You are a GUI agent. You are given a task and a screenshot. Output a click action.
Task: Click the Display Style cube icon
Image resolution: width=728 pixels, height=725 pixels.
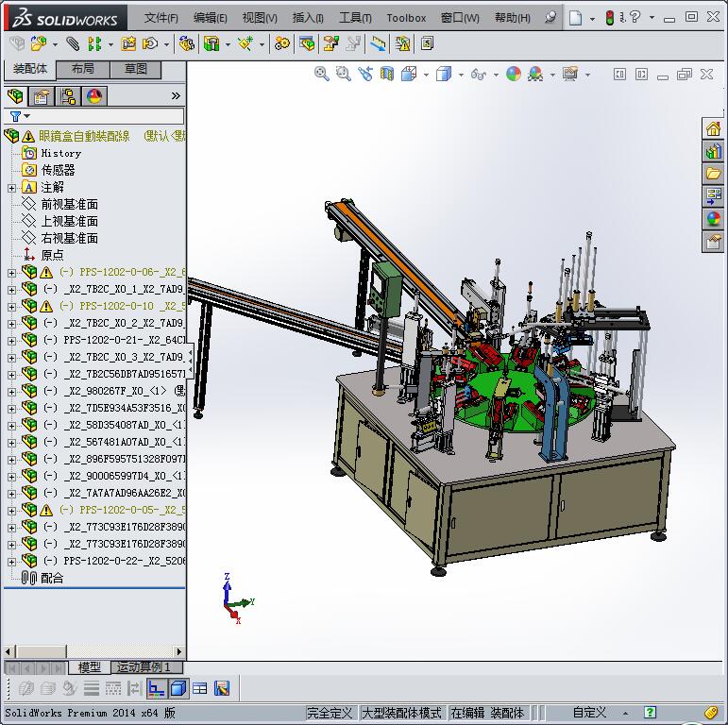444,74
